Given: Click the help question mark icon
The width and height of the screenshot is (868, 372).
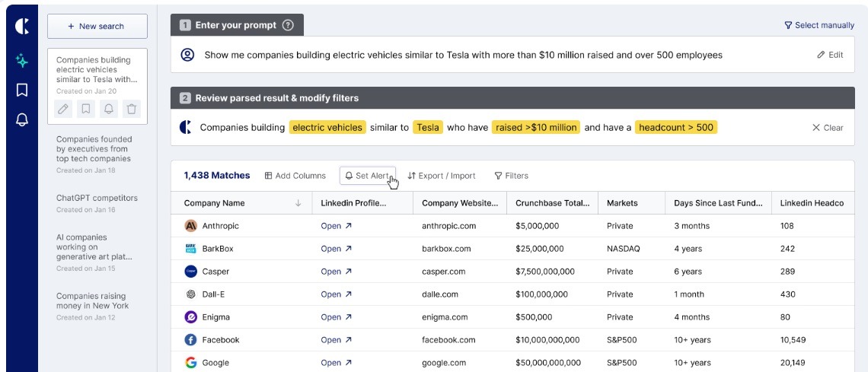Looking at the screenshot, I should (x=287, y=25).
